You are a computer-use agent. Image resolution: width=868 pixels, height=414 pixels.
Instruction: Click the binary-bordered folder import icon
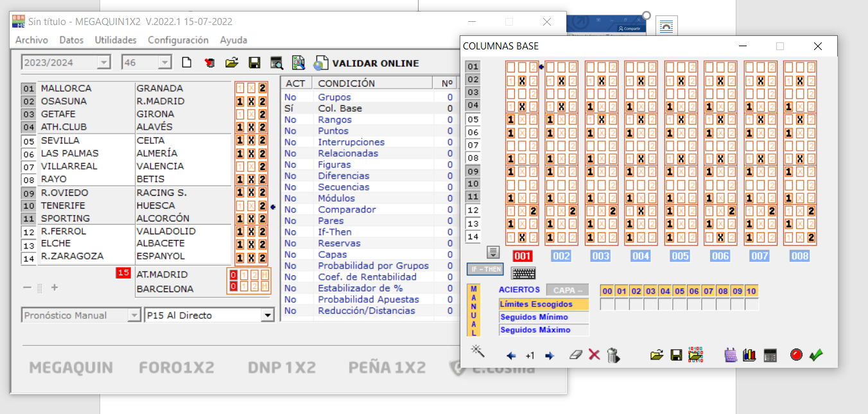[x=695, y=354]
